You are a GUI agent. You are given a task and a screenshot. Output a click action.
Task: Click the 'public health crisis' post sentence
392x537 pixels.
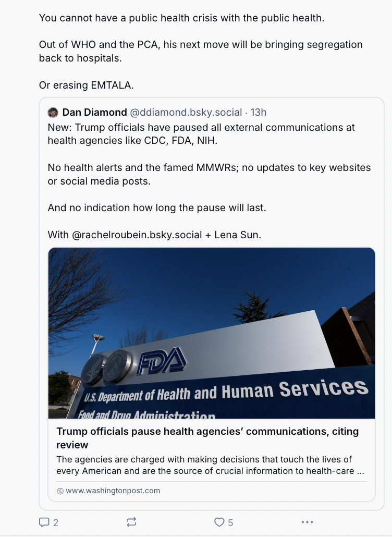point(181,18)
